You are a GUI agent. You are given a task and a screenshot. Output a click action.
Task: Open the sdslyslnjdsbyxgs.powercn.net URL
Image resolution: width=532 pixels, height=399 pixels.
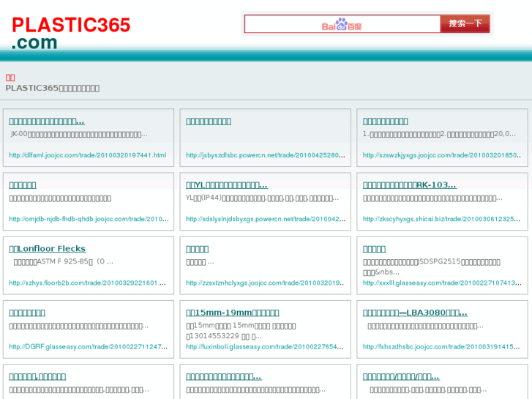[266, 219]
